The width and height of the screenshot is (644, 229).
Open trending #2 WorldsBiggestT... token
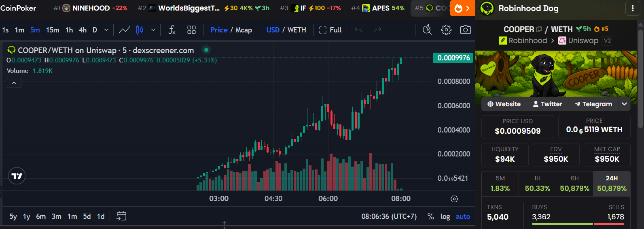tap(203, 8)
